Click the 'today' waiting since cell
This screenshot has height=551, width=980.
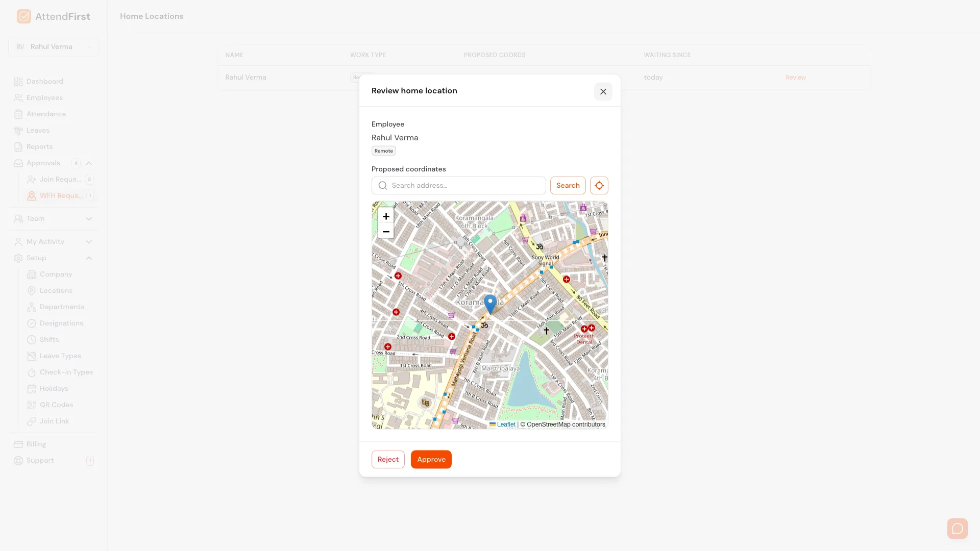(653, 78)
